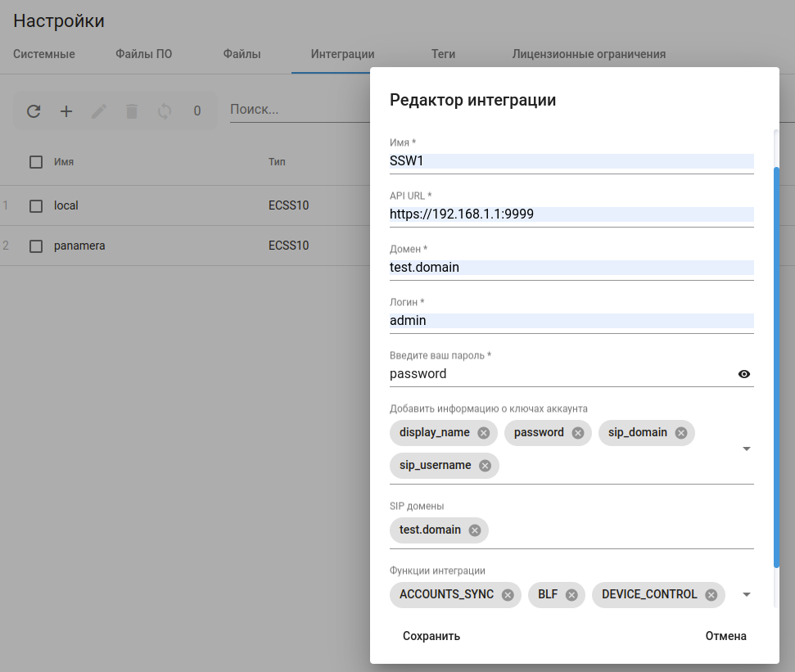Open the integration functions dropdown

(746, 595)
